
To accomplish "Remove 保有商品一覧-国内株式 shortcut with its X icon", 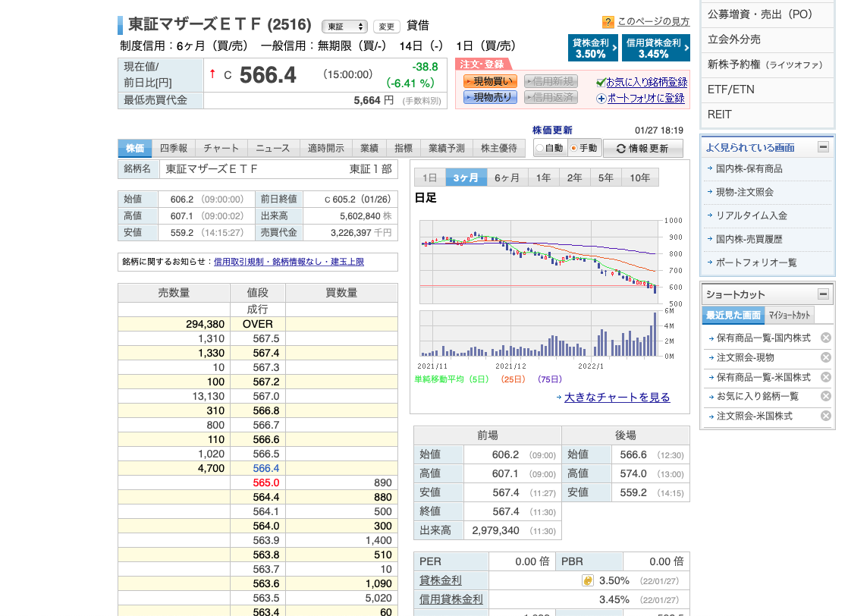I will 826,338.
